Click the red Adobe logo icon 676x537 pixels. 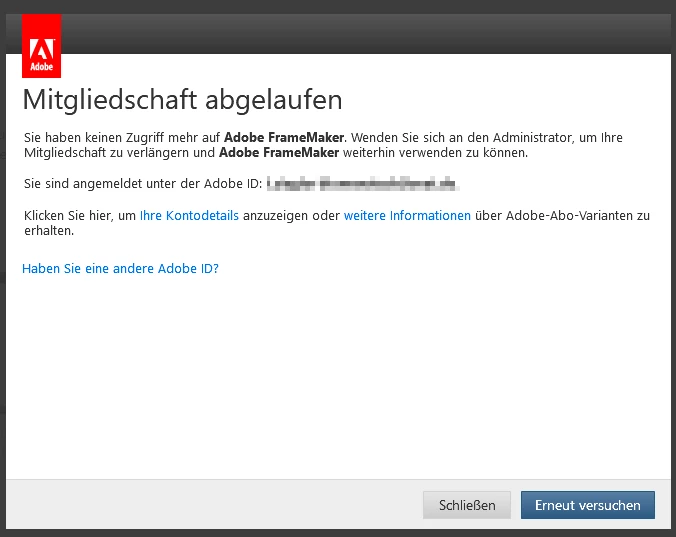point(41,46)
